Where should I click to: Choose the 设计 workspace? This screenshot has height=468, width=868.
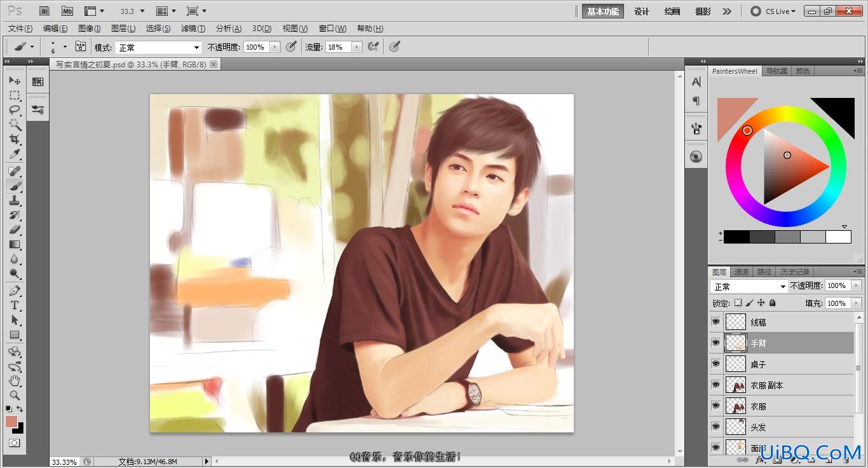642,11
